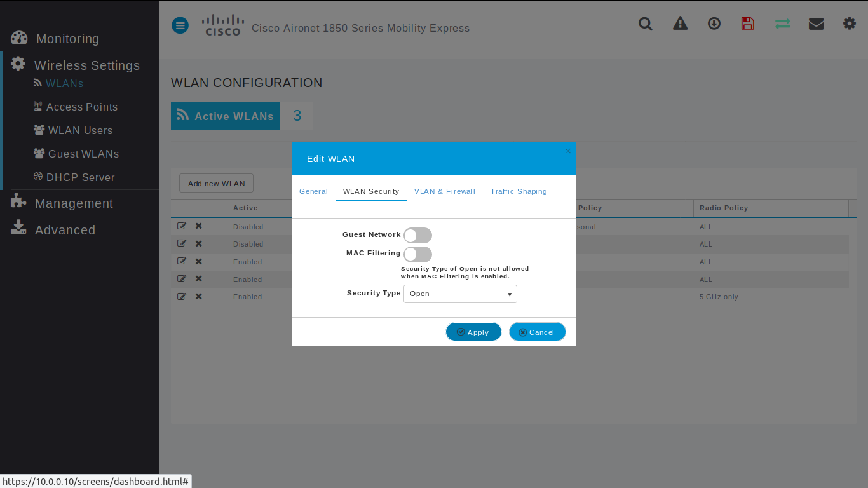
Task: Expand the Wireless Settings section
Action: (x=86, y=65)
